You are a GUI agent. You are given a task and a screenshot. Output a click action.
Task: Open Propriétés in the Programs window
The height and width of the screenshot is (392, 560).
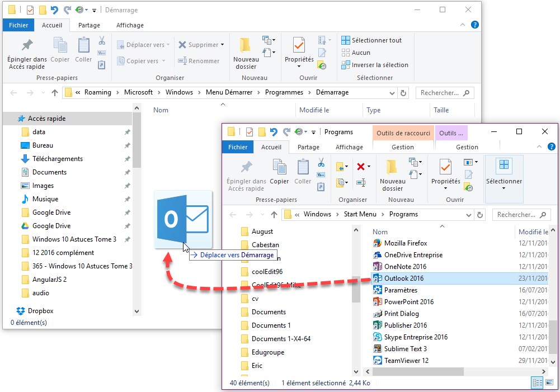click(x=445, y=173)
